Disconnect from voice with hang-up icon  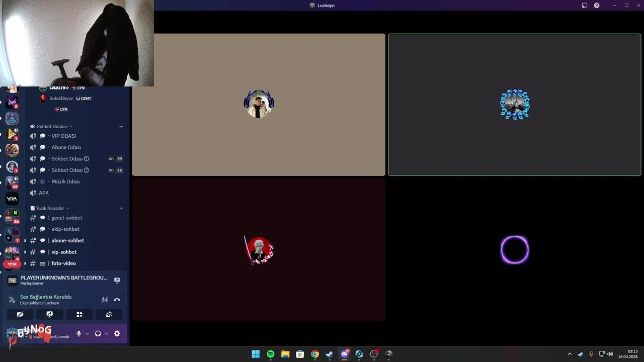[117, 300]
